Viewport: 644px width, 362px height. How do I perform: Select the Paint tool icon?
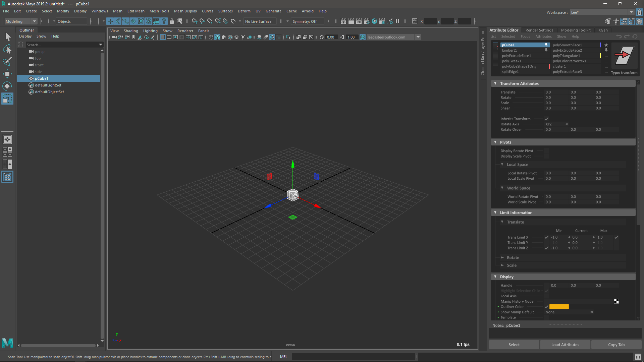(7, 61)
